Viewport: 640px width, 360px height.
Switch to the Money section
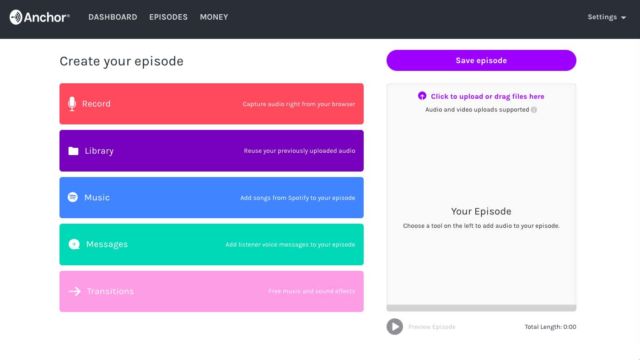pyautogui.click(x=214, y=17)
